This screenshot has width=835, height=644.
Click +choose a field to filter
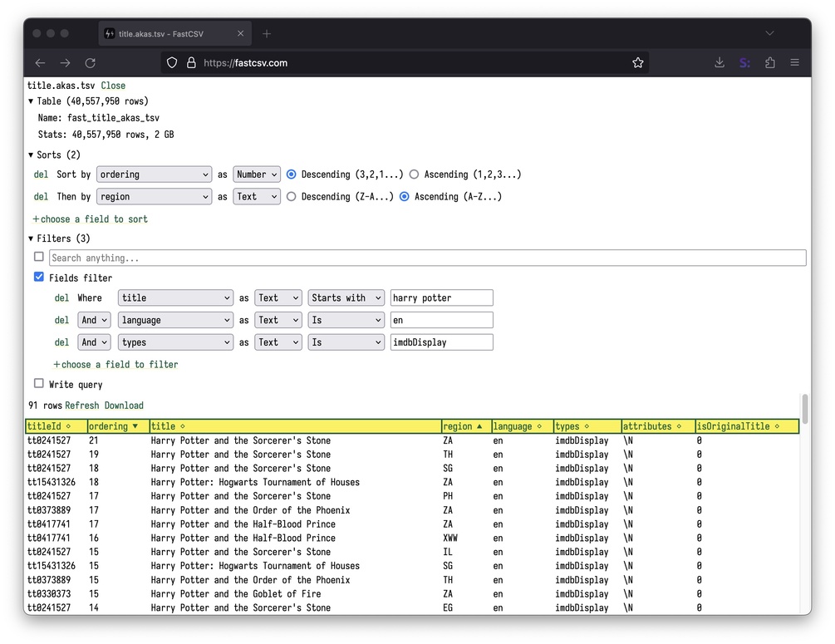[x=115, y=364]
